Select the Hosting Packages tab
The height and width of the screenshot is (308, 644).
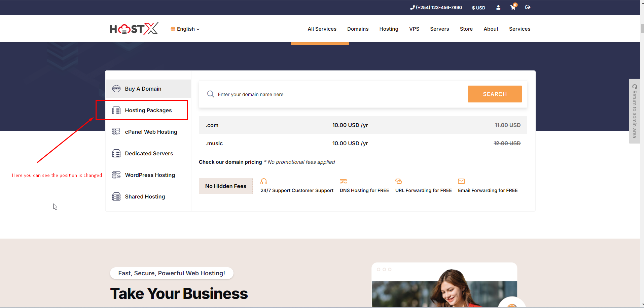148,110
